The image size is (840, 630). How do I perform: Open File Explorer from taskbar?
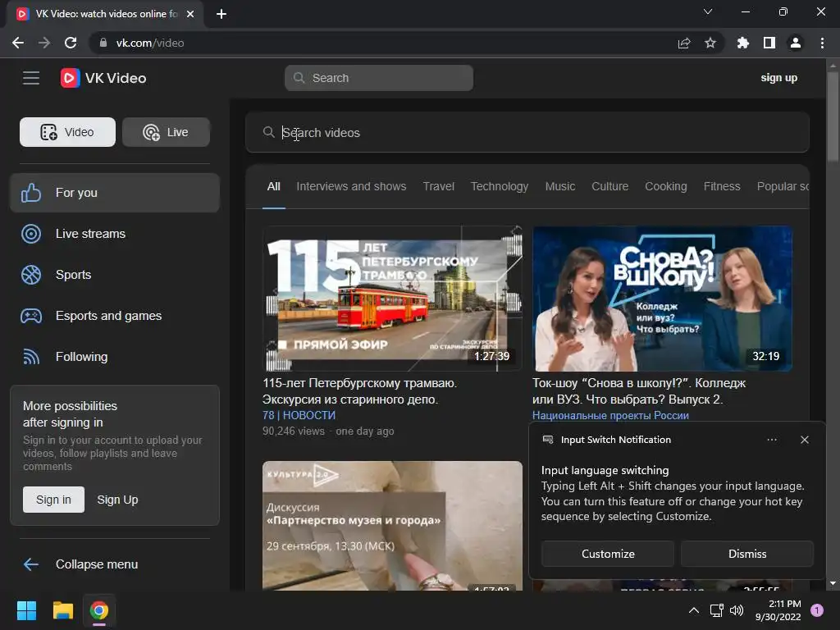click(x=62, y=610)
